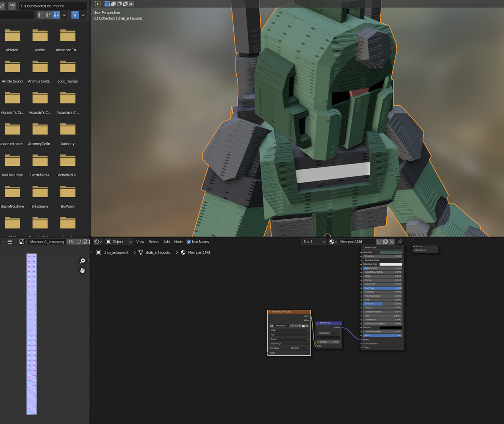Toggle fake user shield on Meshpart1_nmap.png
504x424 pixels.
(79, 242)
